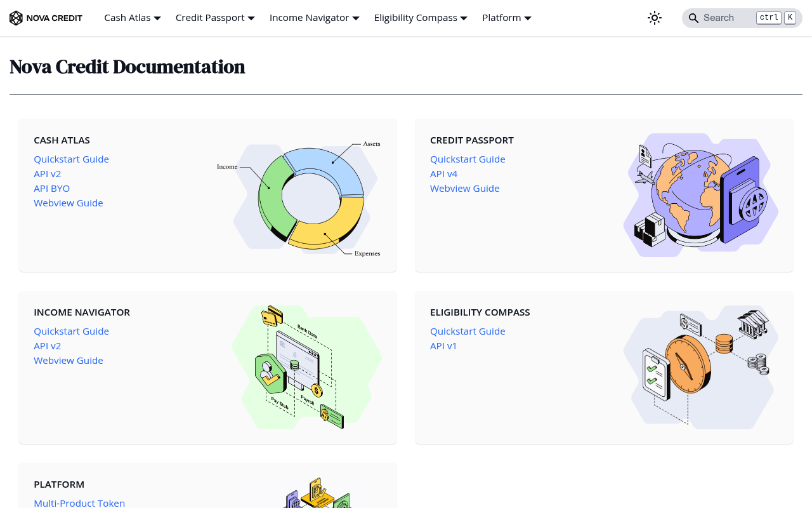Open the Multi-Product Token link

coord(79,503)
